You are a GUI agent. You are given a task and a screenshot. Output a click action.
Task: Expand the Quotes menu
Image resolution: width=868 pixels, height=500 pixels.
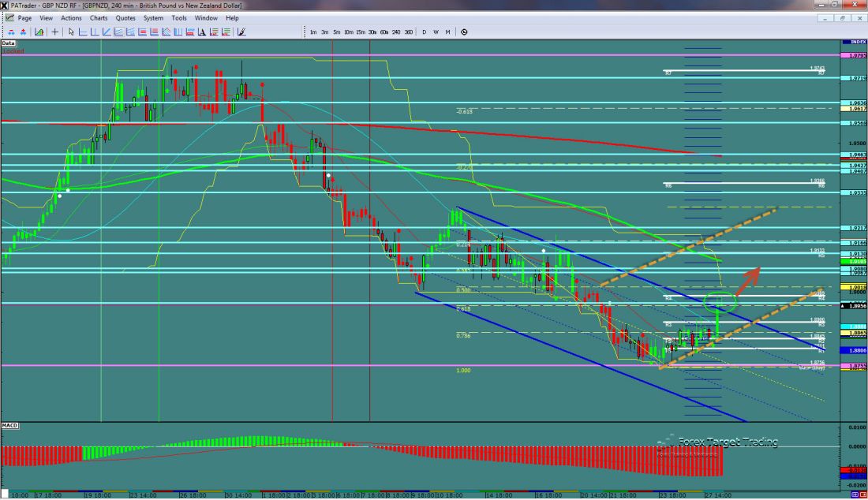click(x=125, y=17)
